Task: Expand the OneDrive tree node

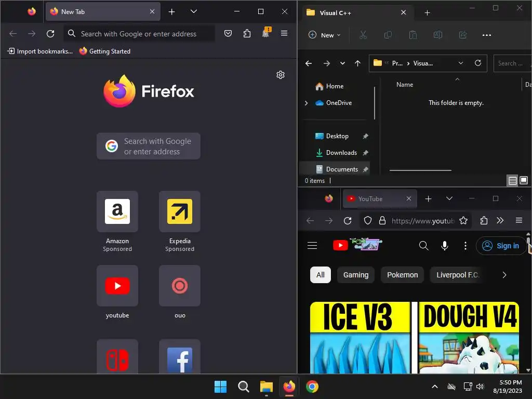Action: pyautogui.click(x=306, y=103)
